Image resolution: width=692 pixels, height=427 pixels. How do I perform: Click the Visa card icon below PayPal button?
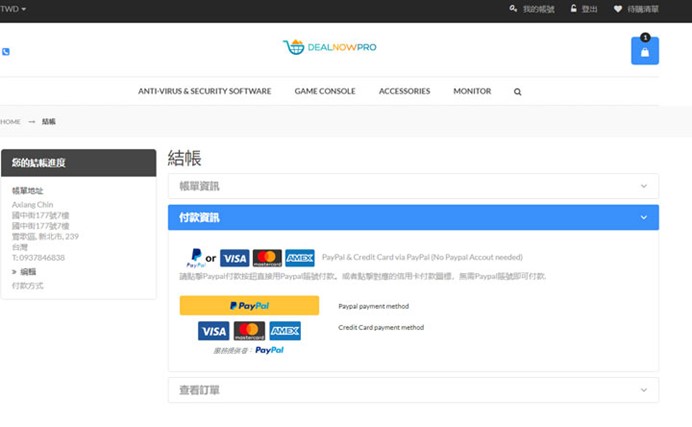click(213, 331)
